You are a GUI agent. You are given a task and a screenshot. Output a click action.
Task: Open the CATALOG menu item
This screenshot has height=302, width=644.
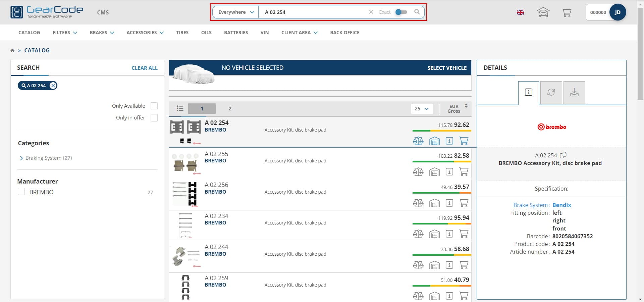(x=29, y=33)
